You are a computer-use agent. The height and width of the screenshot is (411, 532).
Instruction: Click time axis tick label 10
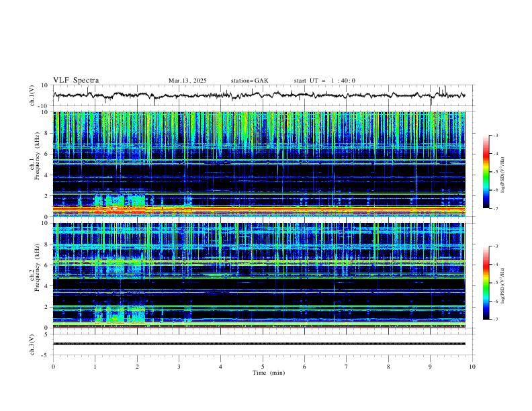pyautogui.click(x=472, y=367)
